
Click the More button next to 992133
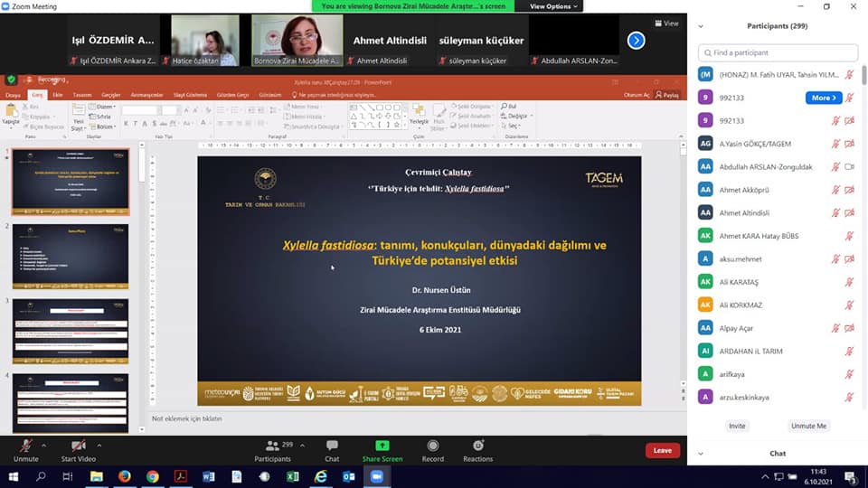[823, 98]
